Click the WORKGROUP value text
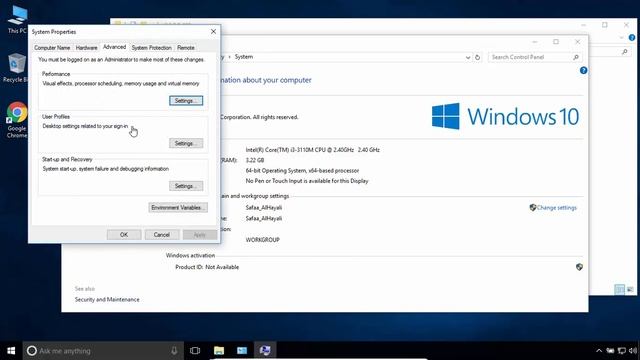Image resolution: width=640 pixels, height=360 pixels. (262, 240)
